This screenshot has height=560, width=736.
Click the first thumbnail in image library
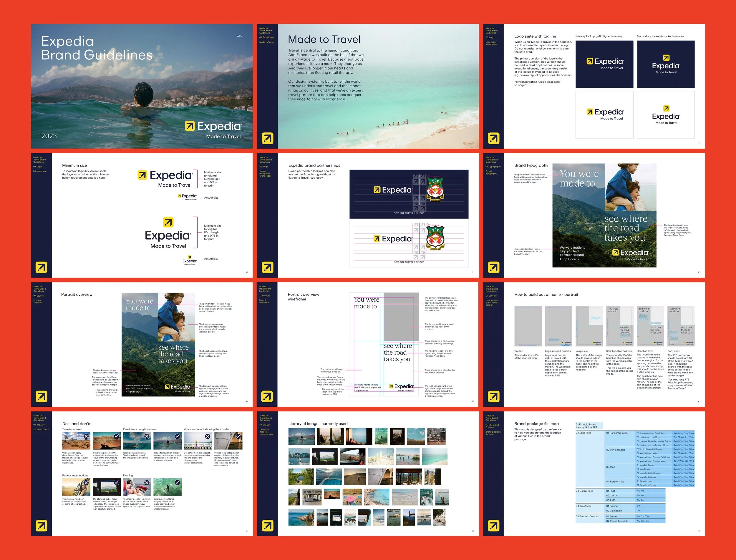click(301, 436)
